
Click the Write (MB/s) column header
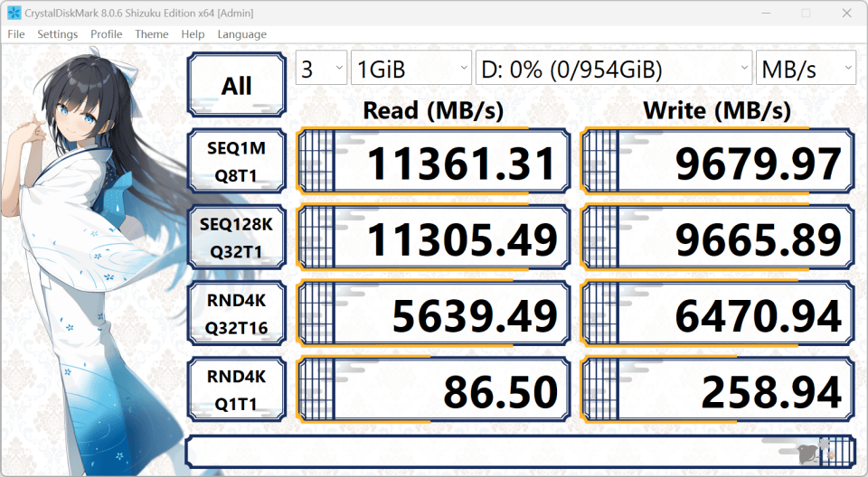(717, 111)
